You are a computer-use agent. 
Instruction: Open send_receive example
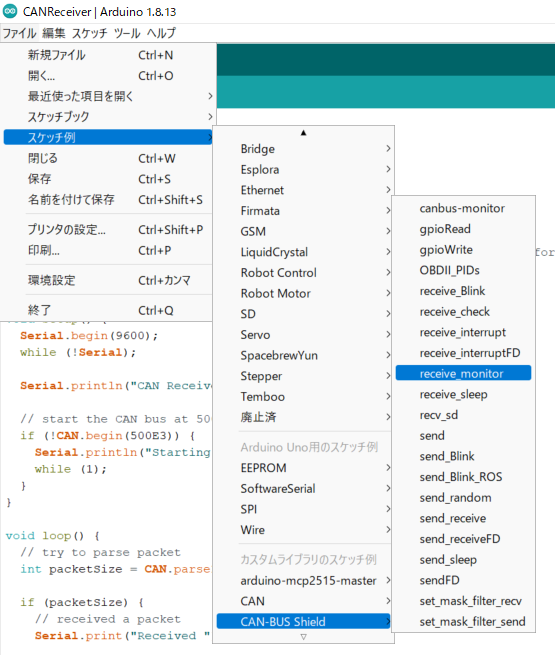tap(464, 518)
